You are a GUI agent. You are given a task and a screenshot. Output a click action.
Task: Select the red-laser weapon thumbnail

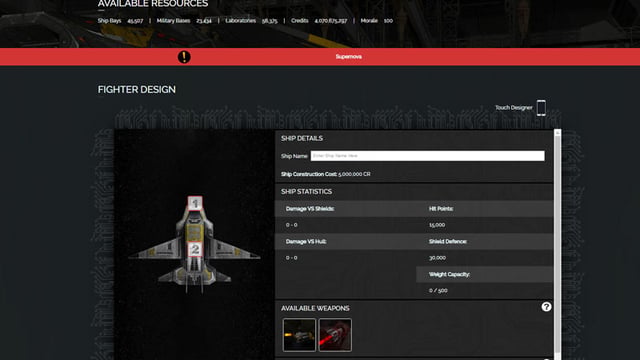tap(335, 335)
